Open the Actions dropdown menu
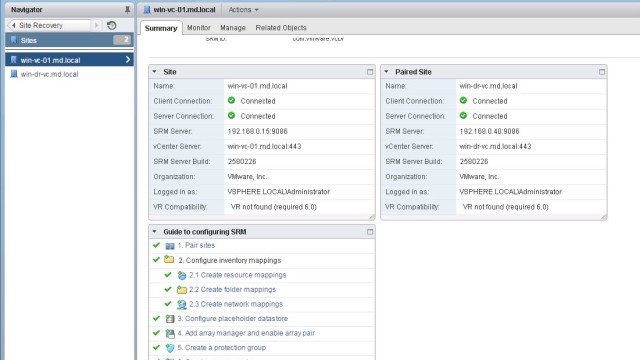The height and width of the screenshot is (360, 640). 243,9
